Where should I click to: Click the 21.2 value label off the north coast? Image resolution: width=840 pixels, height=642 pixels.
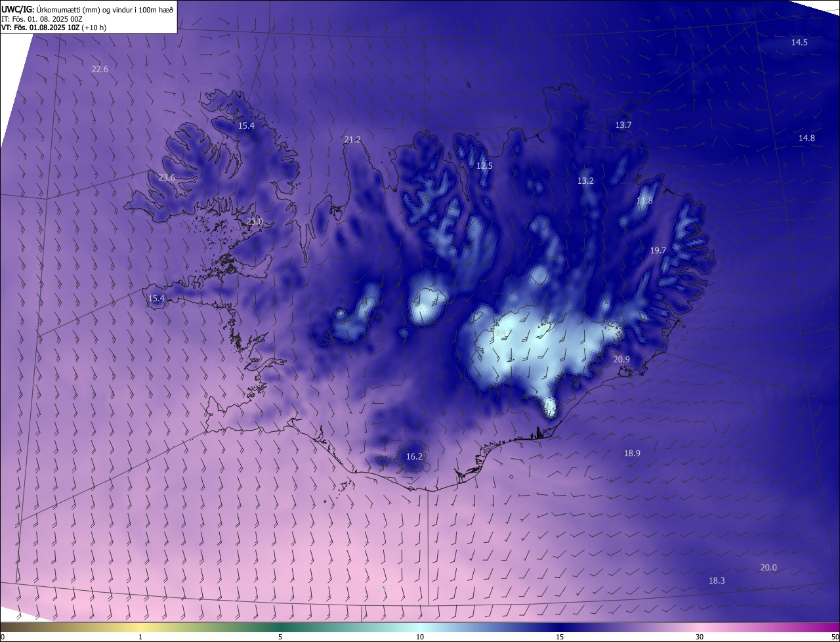click(x=352, y=139)
